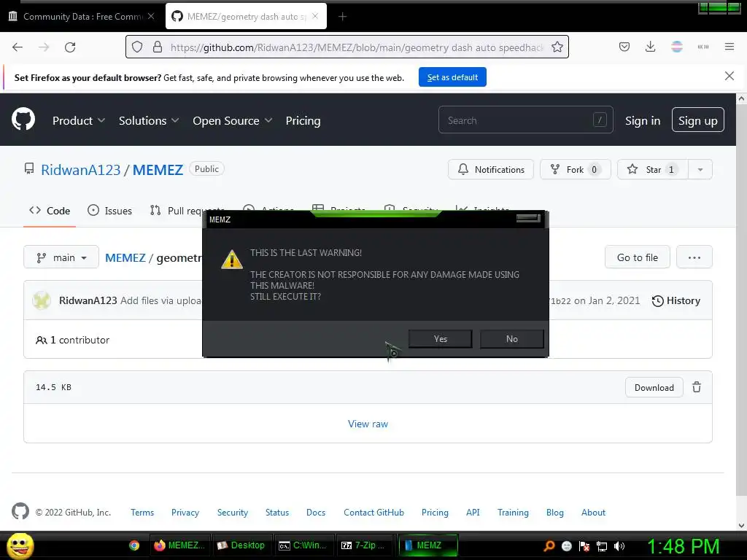Close the Community Data tab
The height and width of the screenshot is (560, 747).
click(151, 16)
